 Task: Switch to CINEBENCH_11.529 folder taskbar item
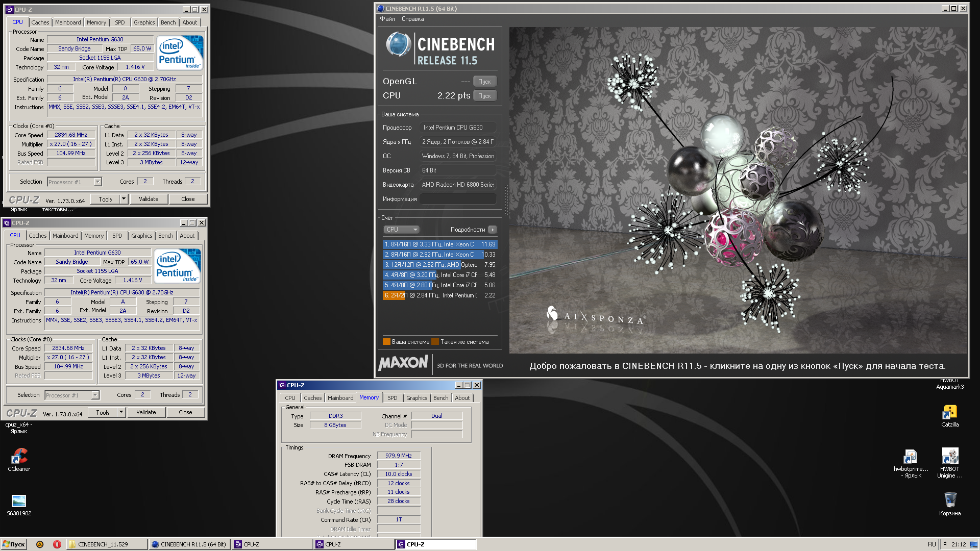click(x=107, y=544)
